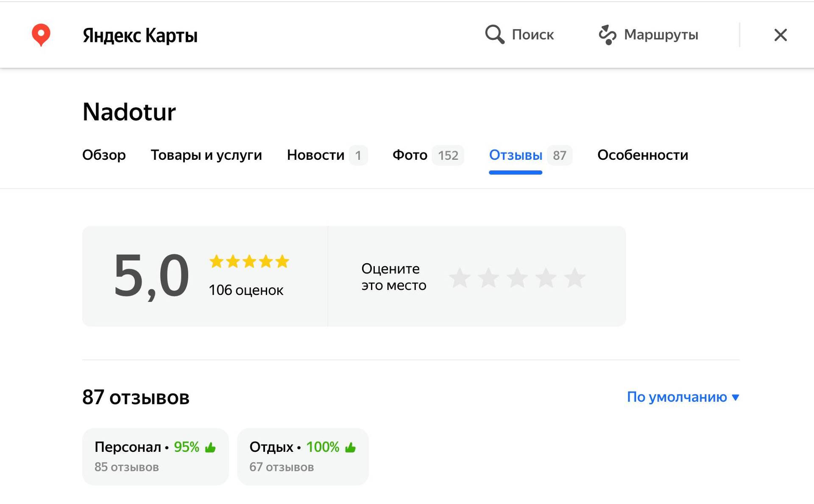Filter reviews by Отдых tag
Screen dimensions: 814x504
pos(303,456)
